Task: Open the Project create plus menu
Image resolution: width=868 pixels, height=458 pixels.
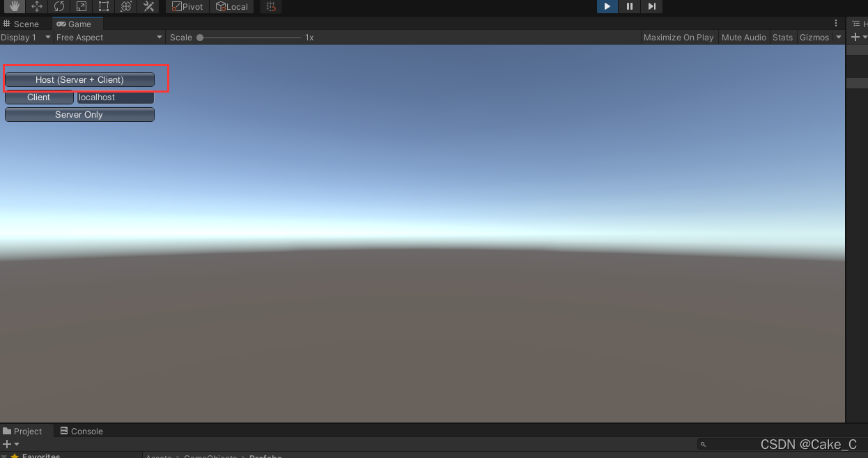Action: [x=10, y=444]
